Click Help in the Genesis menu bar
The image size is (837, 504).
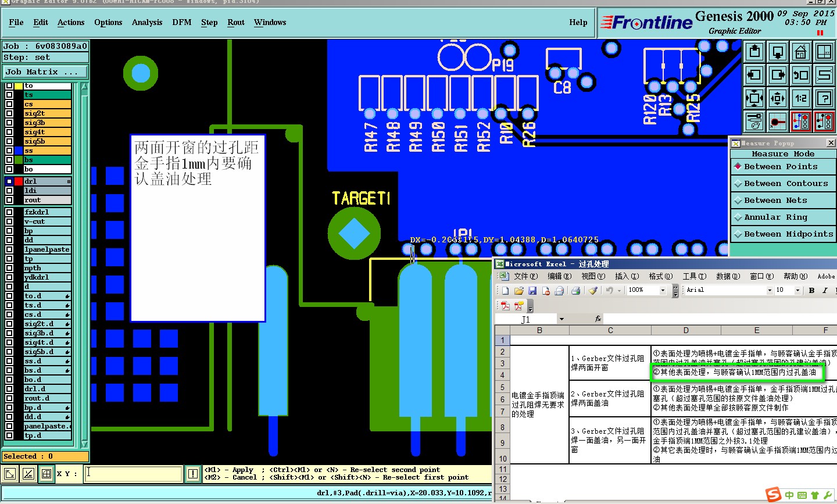[578, 22]
